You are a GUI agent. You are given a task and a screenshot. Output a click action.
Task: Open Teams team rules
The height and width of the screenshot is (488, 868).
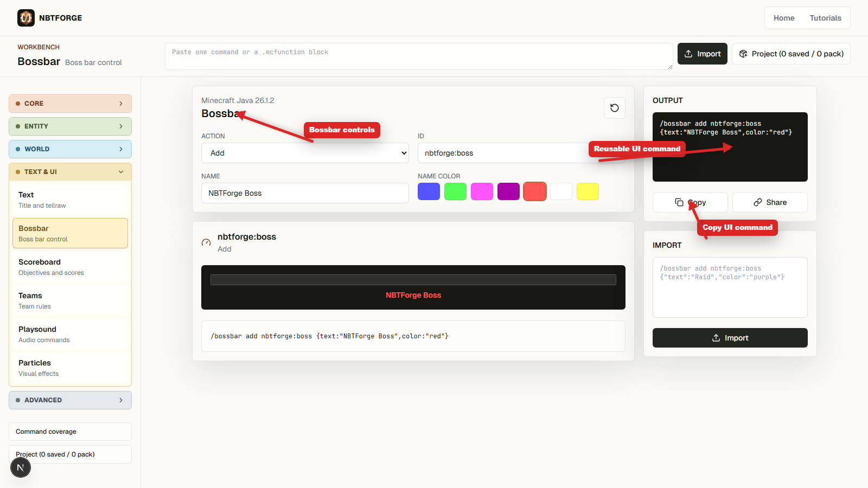70,300
